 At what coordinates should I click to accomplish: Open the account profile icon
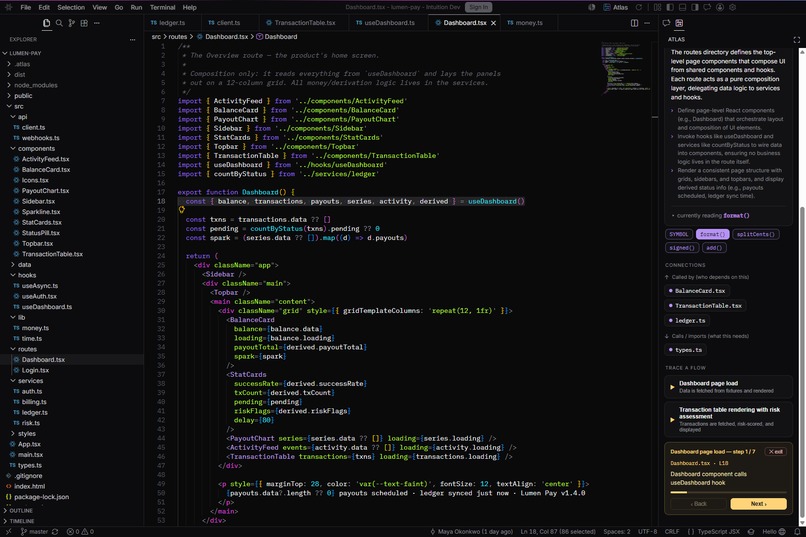720,7
